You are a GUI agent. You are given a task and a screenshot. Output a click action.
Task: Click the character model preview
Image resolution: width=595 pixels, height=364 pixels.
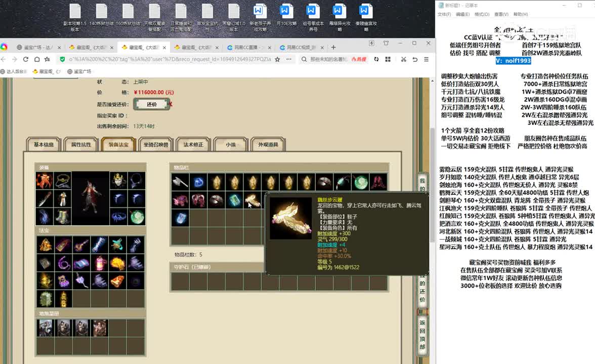point(91,198)
